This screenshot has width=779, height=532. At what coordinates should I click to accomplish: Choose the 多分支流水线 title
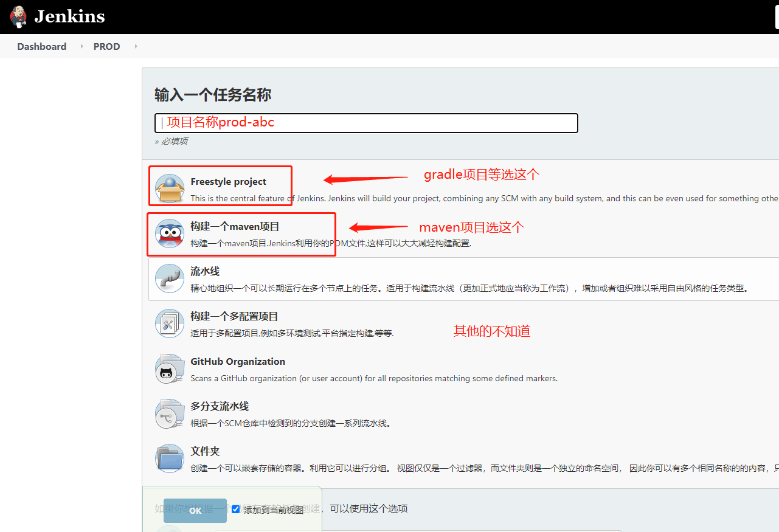(x=220, y=406)
